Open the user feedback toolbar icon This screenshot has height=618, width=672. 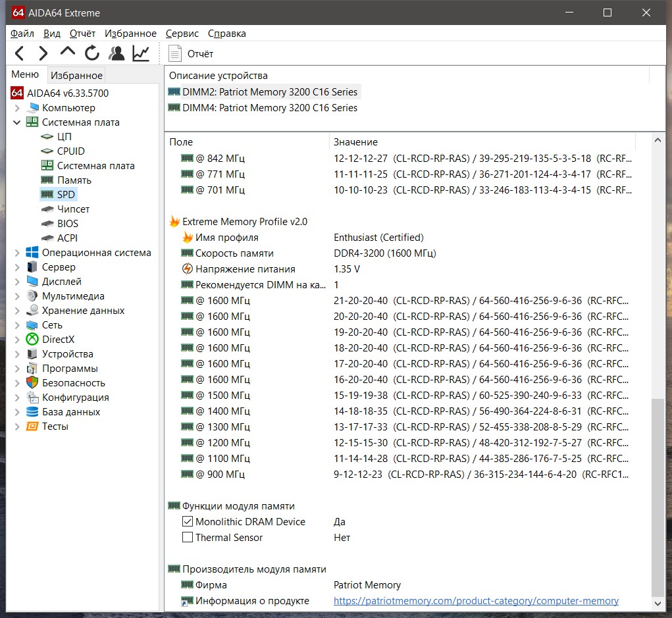(x=116, y=53)
